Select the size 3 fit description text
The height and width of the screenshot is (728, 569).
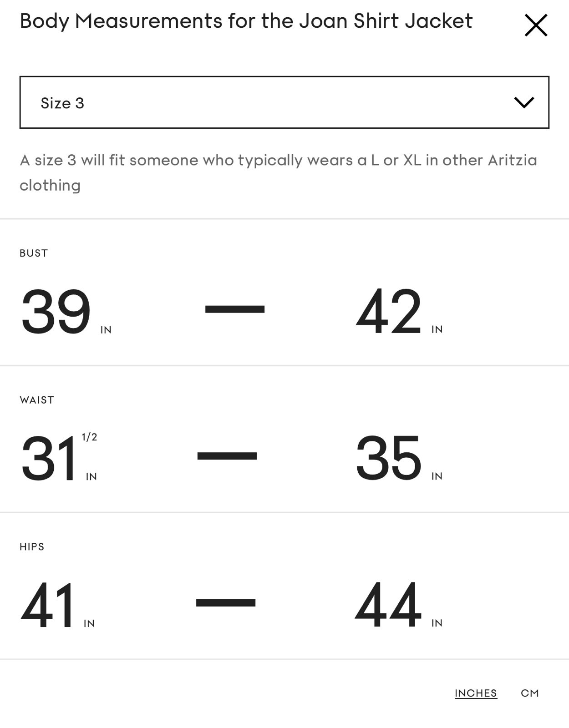click(278, 172)
